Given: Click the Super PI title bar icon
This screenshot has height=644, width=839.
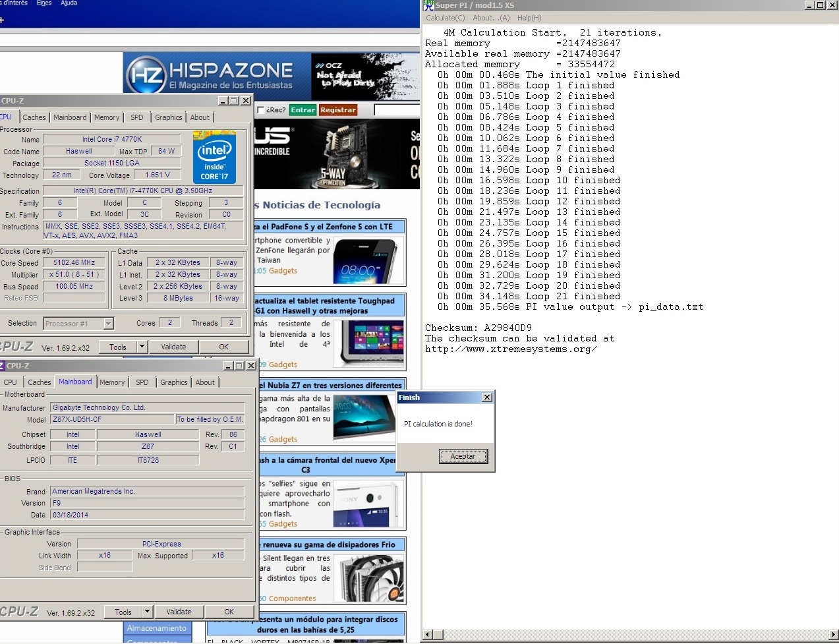Looking at the screenshot, I should point(428,5).
